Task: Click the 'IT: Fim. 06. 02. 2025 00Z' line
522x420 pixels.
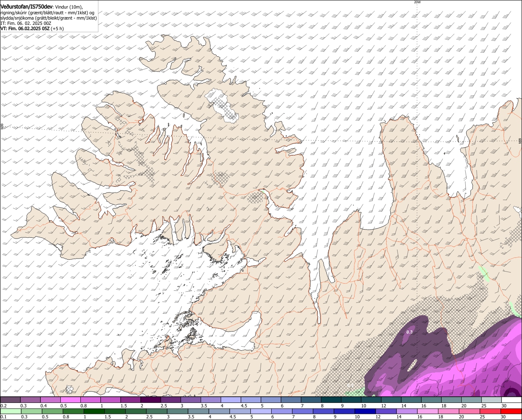Action: pos(26,24)
